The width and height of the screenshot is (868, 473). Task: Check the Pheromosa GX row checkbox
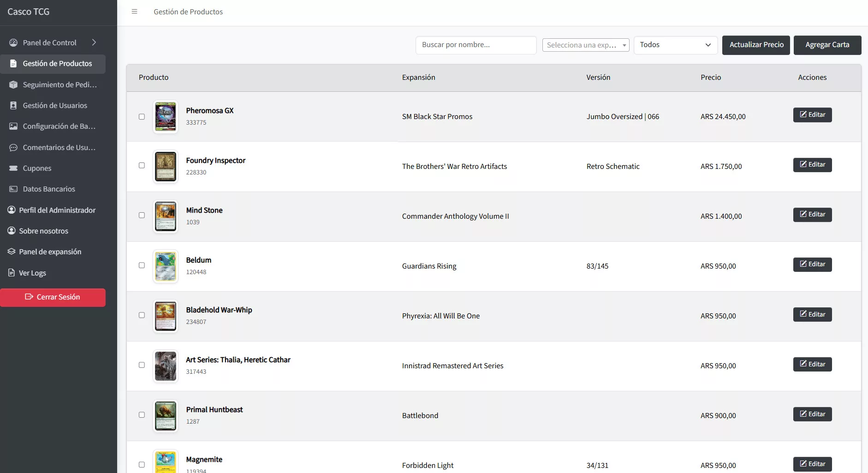(x=142, y=117)
